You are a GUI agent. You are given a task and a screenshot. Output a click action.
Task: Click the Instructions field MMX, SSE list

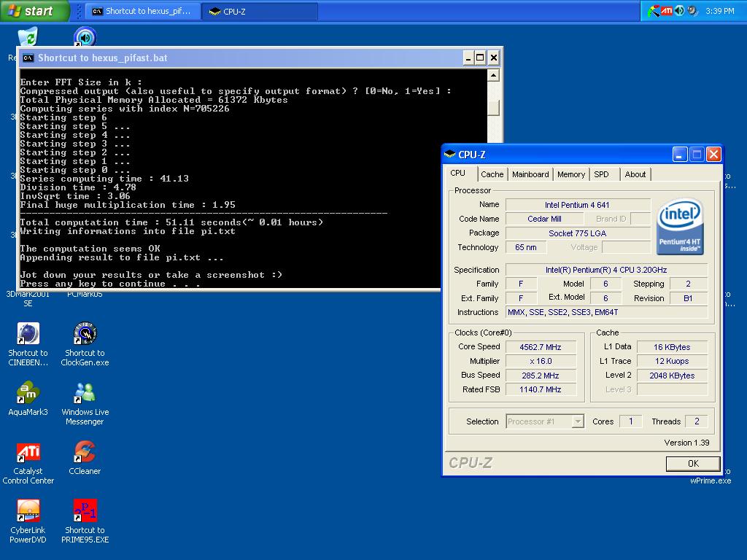[x=606, y=312]
